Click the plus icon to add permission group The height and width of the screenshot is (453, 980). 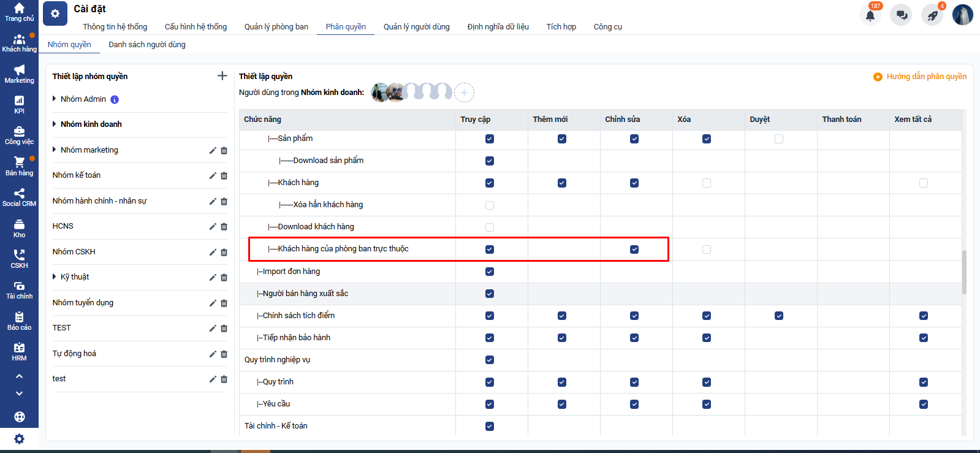(222, 76)
